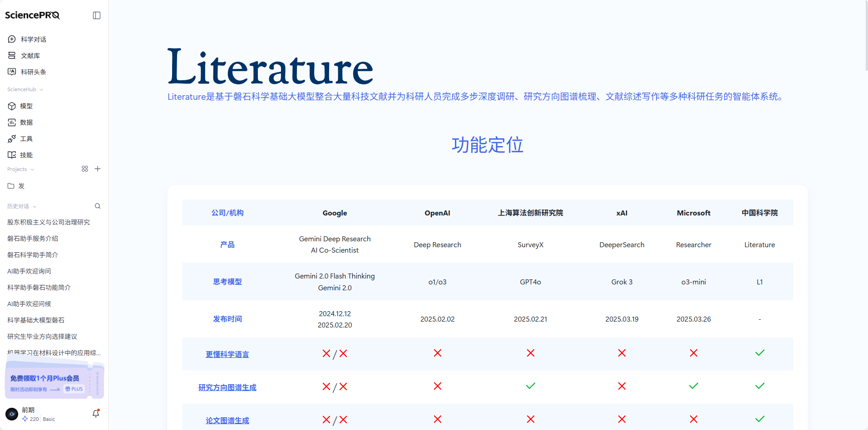Open the 工具 tools icon
The width and height of the screenshot is (868, 430).
(x=12, y=139)
